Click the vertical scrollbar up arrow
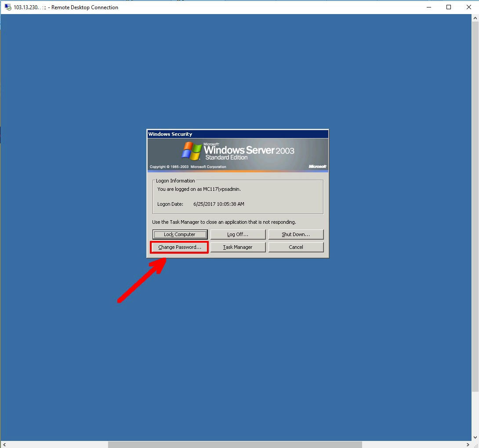 [x=475, y=18]
